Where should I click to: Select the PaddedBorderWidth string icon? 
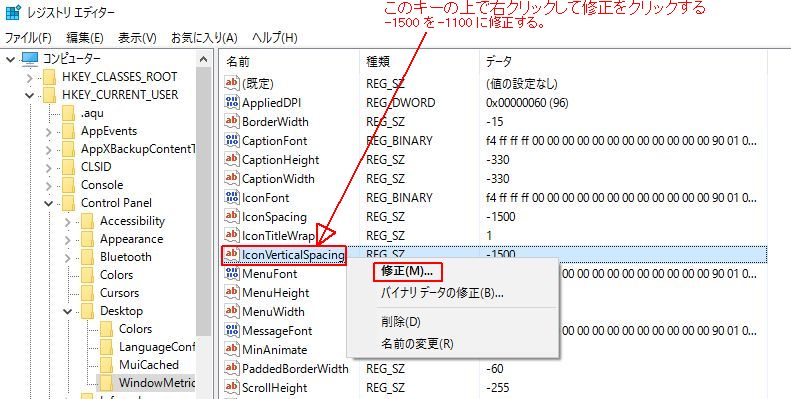232,368
